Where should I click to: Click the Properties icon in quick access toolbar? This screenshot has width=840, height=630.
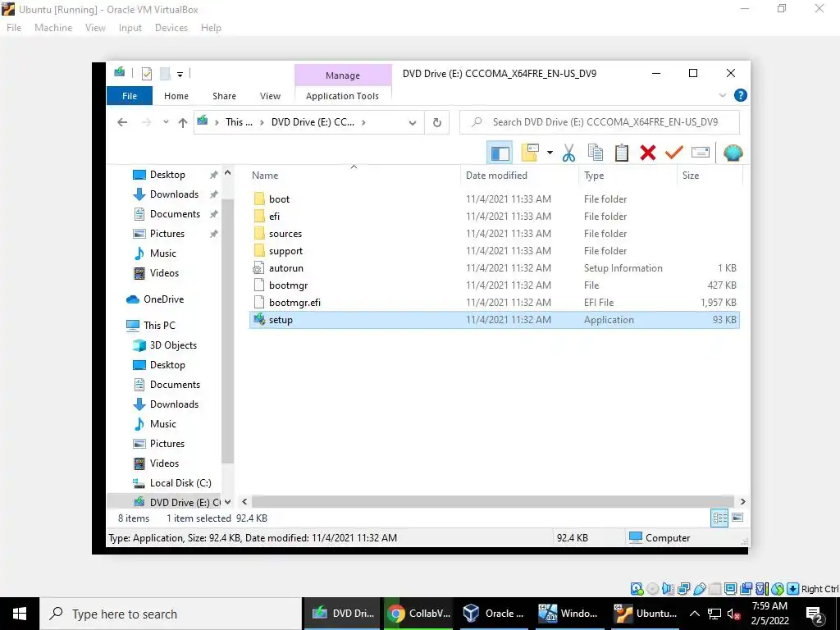[146, 74]
